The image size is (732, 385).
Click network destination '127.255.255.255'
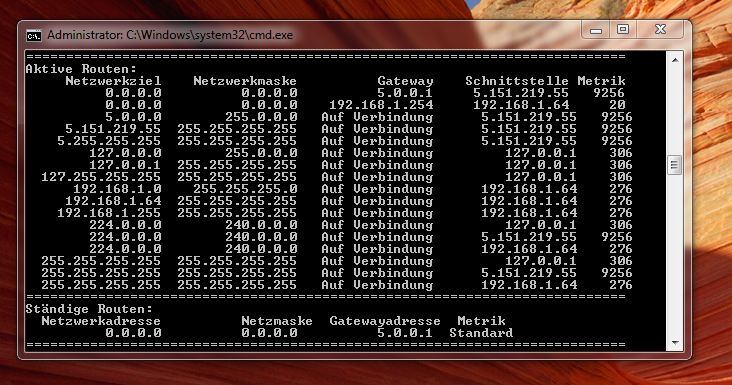101,177
